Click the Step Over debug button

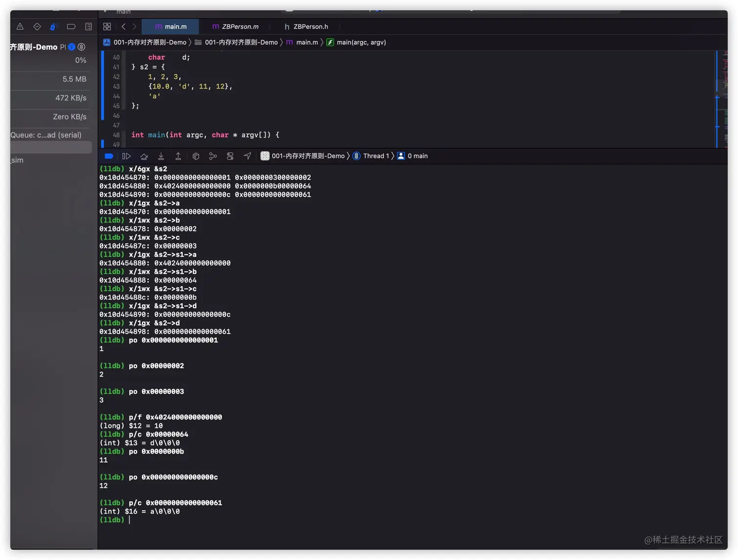coord(144,156)
